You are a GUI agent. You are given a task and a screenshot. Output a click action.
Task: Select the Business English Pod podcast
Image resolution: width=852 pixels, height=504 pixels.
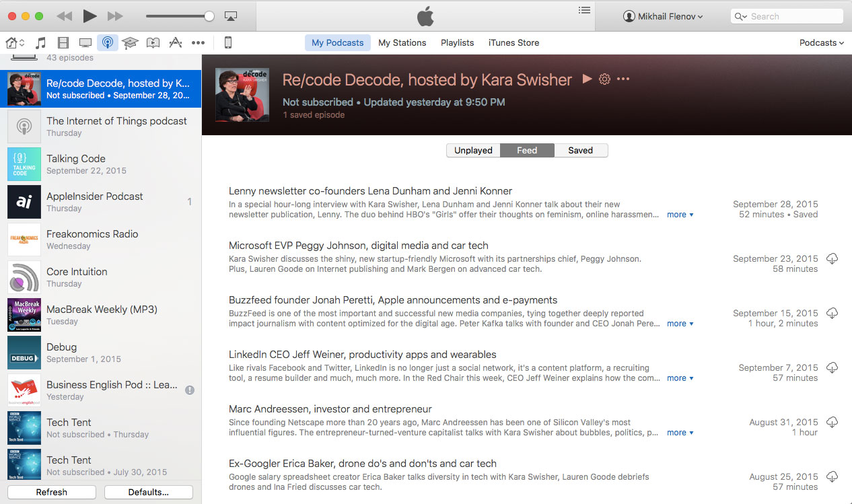101,390
